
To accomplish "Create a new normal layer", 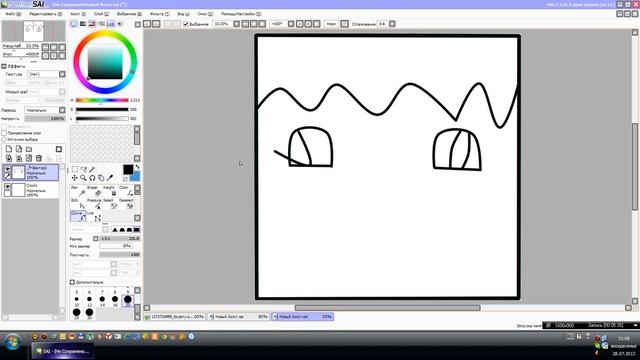I will pos(9,149).
